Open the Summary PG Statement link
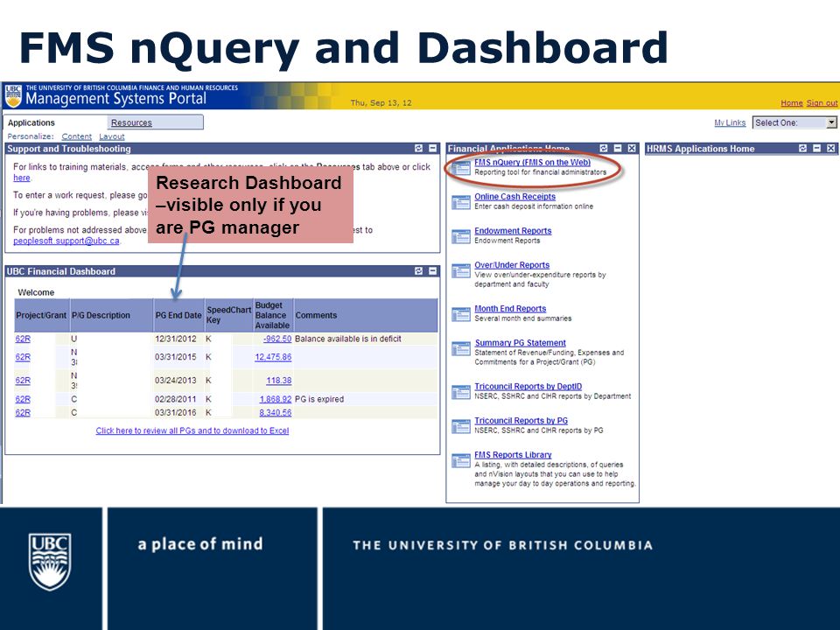This screenshot has height=630, width=840. pyautogui.click(x=520, y=343)
